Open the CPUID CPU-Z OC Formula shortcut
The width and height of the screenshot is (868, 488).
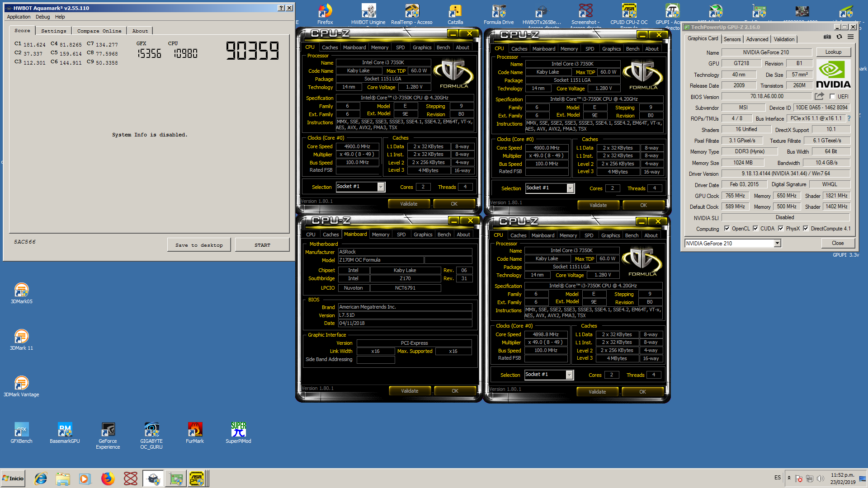click(x=629, y=14)
